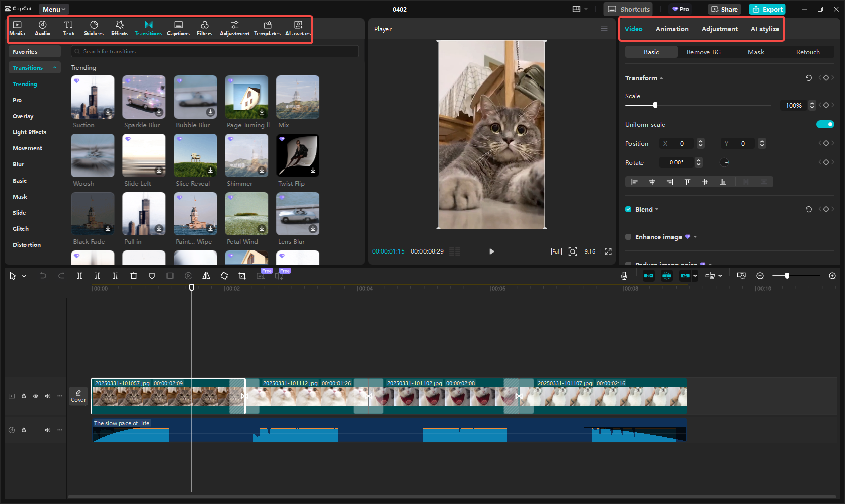
Task: Open the Filters panel
Action: [204, 28]
